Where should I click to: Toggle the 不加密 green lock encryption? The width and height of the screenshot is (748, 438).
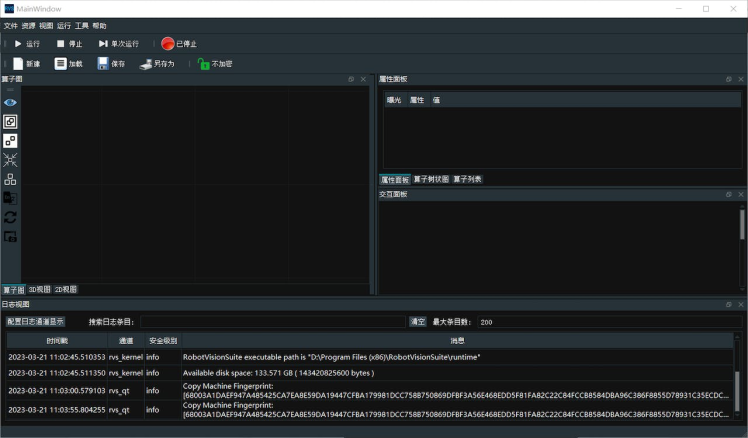203,64
